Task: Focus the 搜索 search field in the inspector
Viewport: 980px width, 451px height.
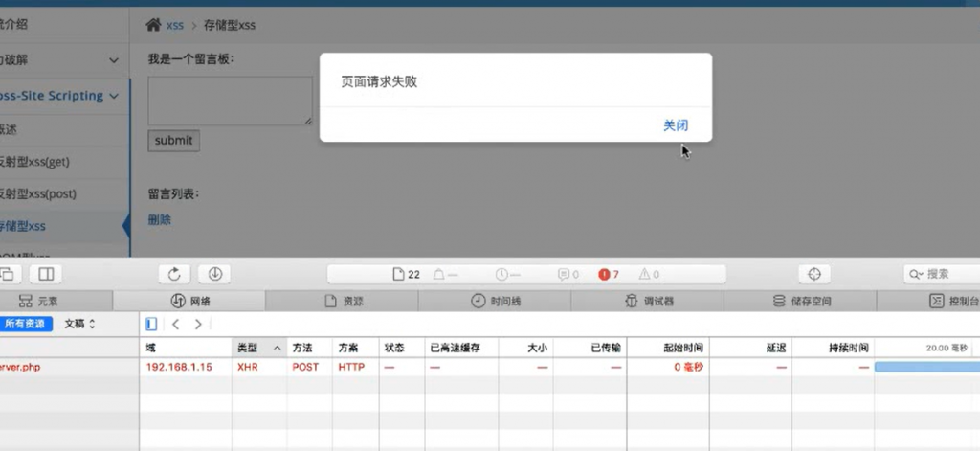Action: point(942,274)
